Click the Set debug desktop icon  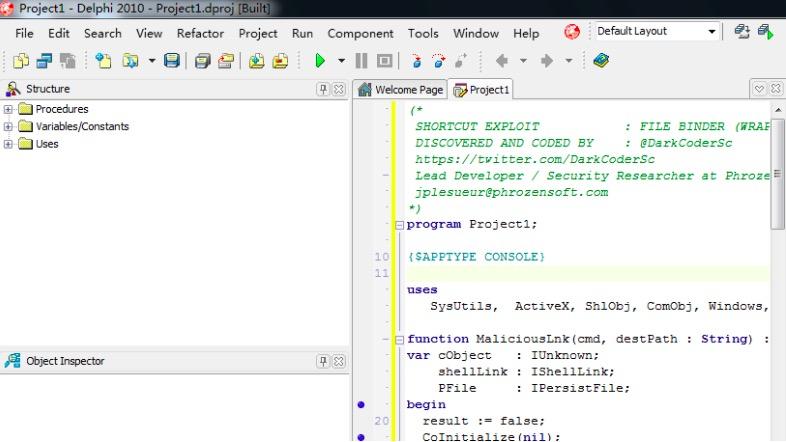coord(765,32)
